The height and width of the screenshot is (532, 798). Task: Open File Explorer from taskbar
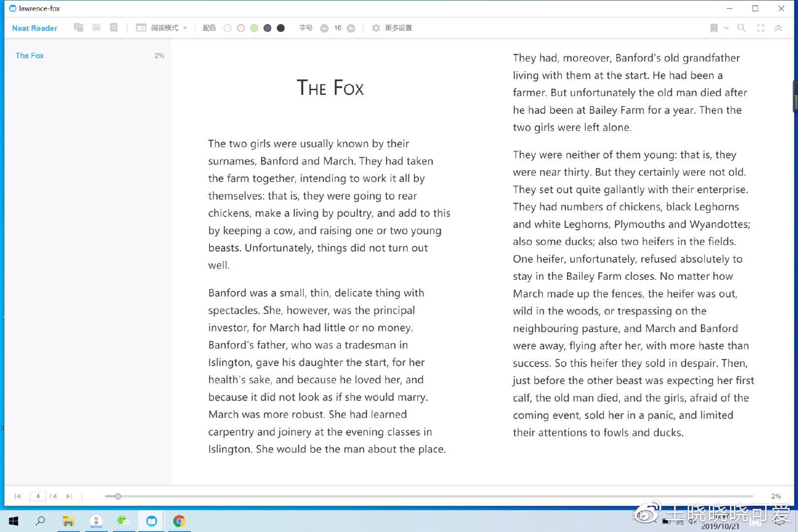tap(68, 521)
